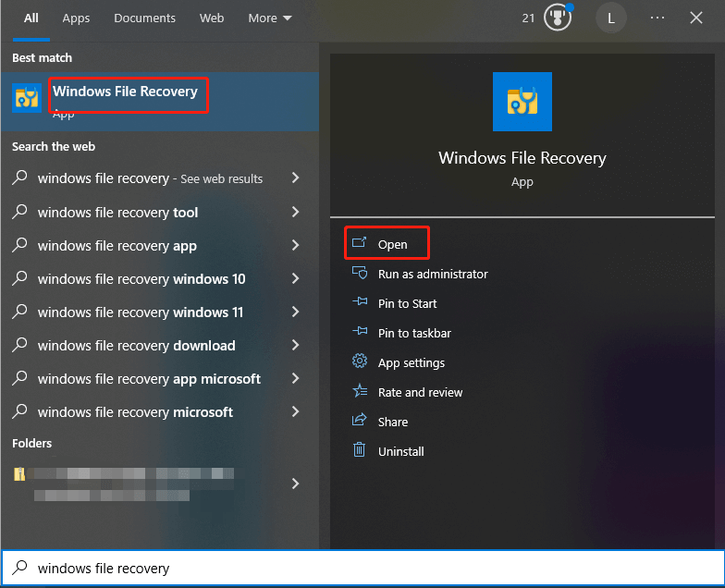Click search icon beside 'windows file recovery tool'

pos(19,212)
